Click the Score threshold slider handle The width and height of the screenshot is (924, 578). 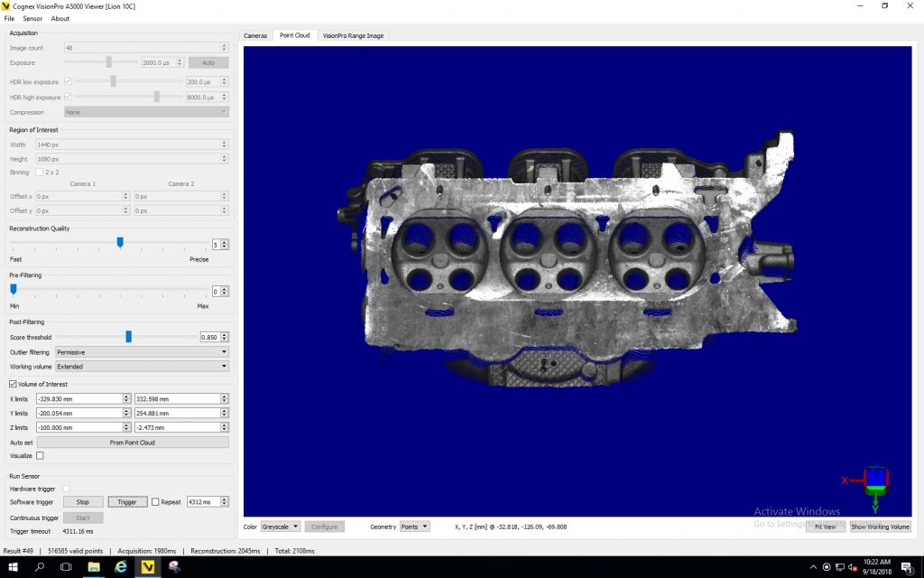click(128, 336)
